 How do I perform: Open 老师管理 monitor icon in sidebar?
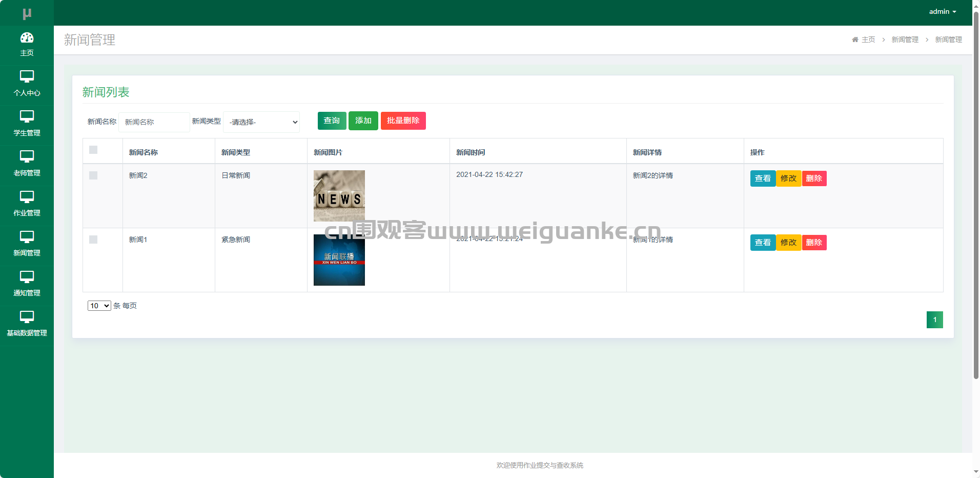pos(27,157)
